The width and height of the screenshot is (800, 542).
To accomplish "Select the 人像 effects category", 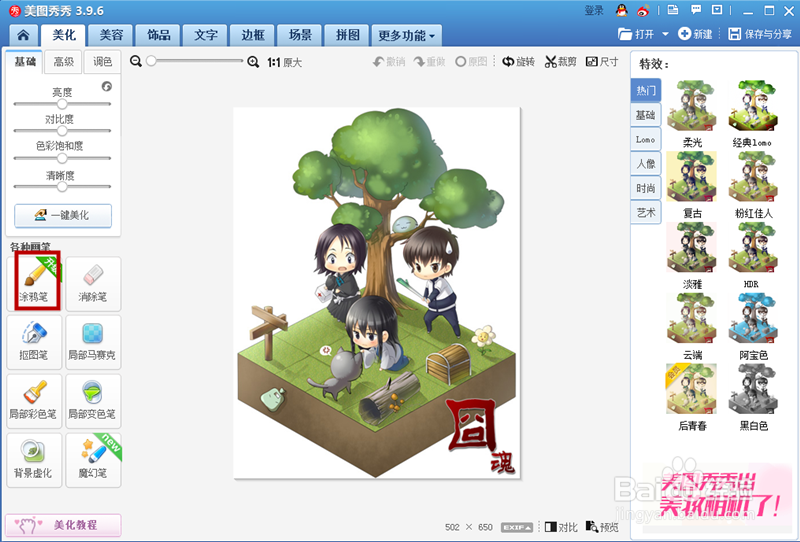I will click(x=646, y=164).
